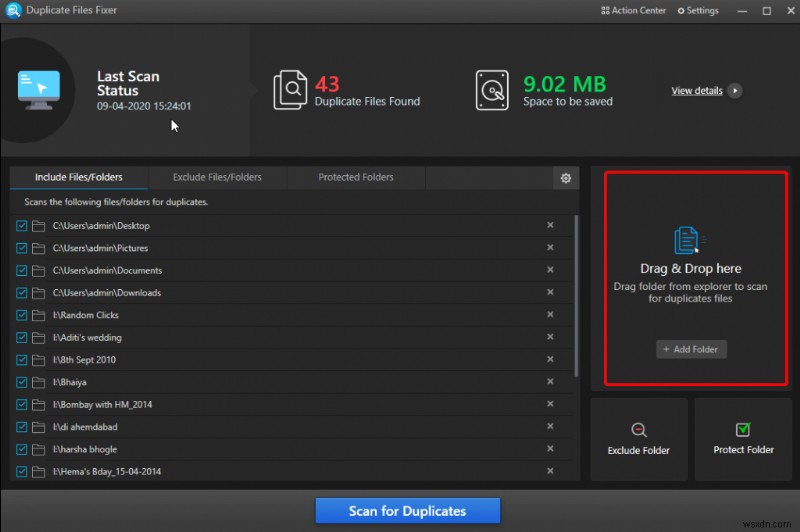Uncheck C:\Users\admin\Pictures folder
Screen dimensions: 800x532
pyautogui.click(x=21, y=248)
